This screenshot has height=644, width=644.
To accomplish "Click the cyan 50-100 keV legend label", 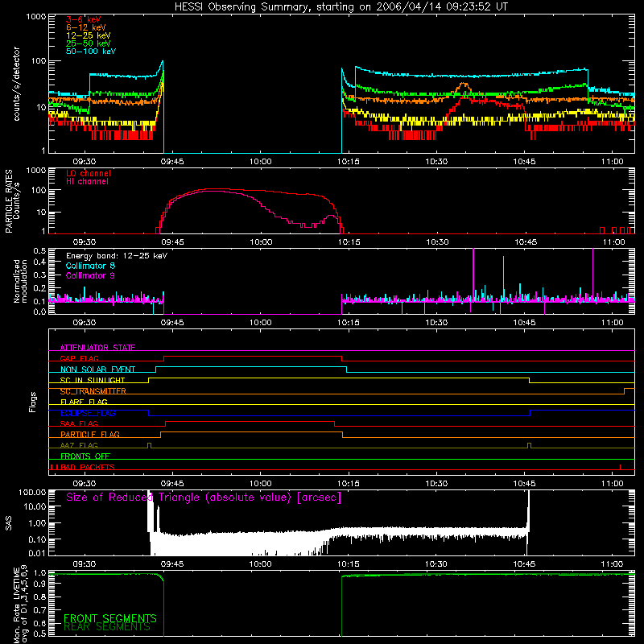I will point(90,52).
